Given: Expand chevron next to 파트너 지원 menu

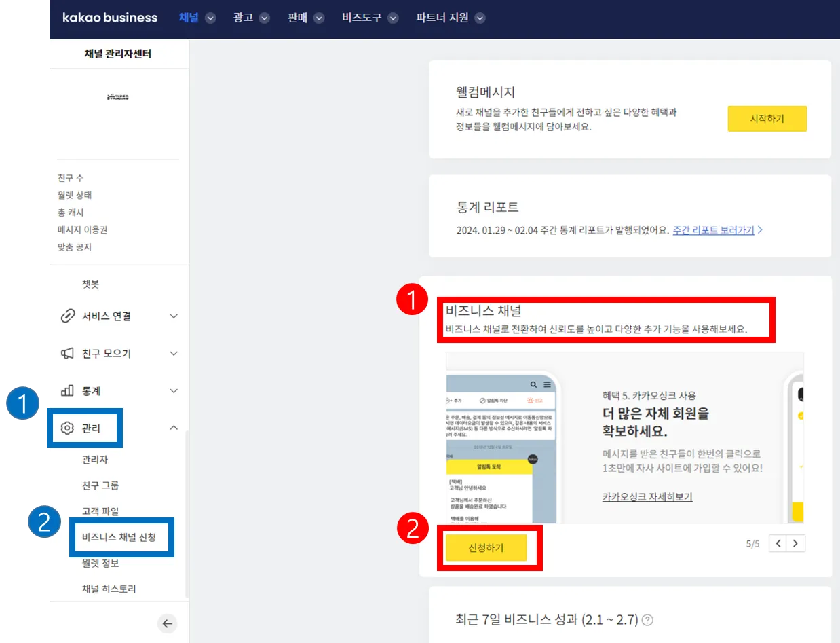Looking at the screenshot, I should (x=480, y=18).
